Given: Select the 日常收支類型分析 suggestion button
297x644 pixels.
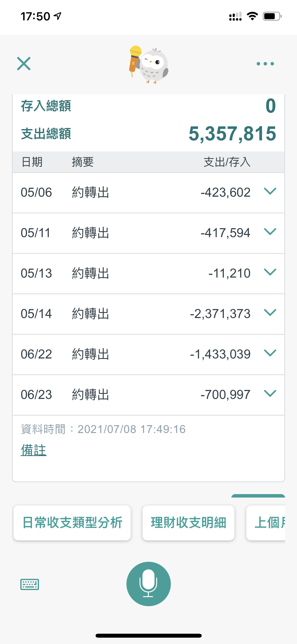Looking at the screenshot, I should 72,523.
